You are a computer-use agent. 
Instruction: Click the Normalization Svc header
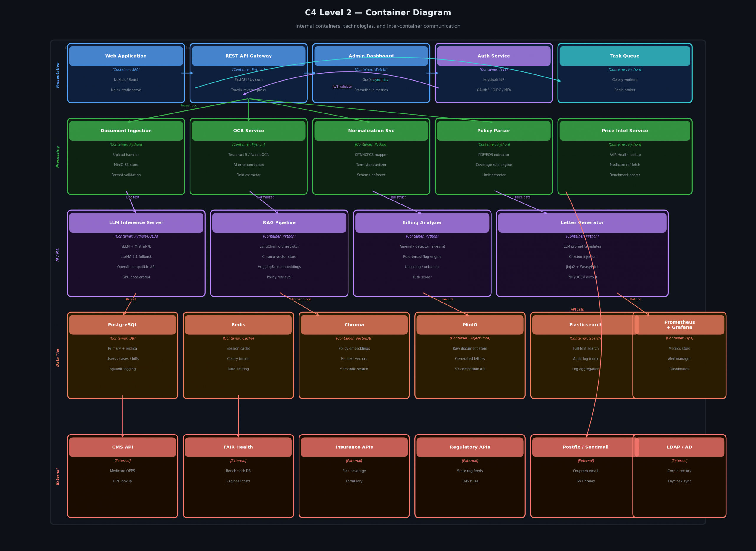(371, 131)
